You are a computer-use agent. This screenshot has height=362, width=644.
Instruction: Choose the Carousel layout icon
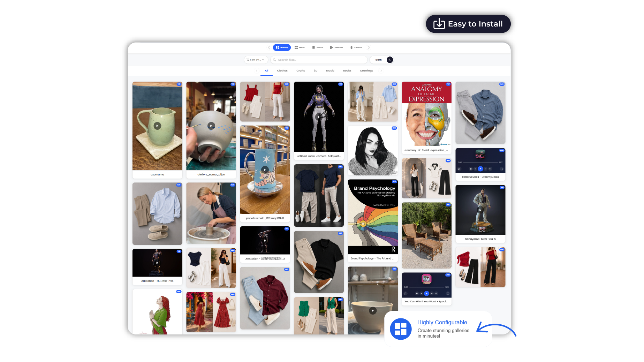[x=356, y=47]
